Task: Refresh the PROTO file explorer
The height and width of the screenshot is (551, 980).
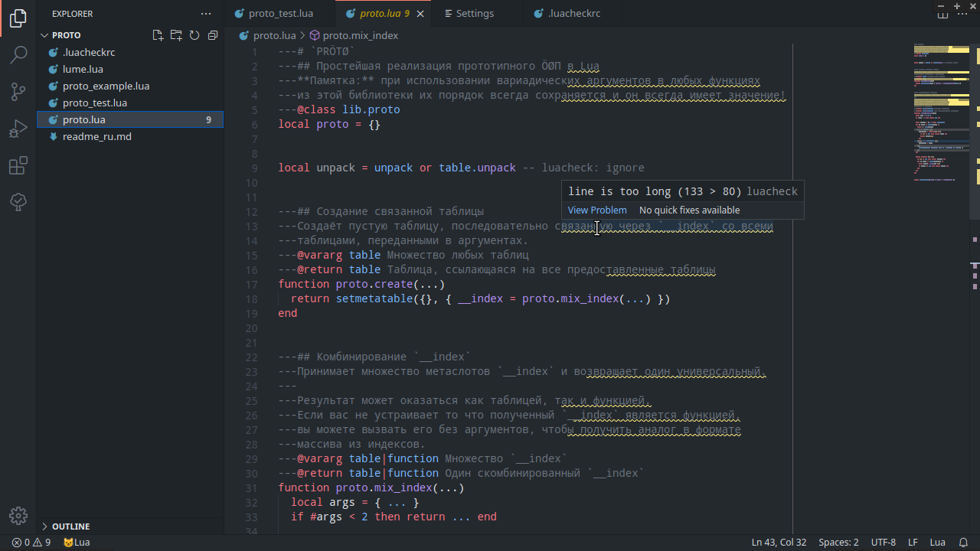Action: pos(194,34)
